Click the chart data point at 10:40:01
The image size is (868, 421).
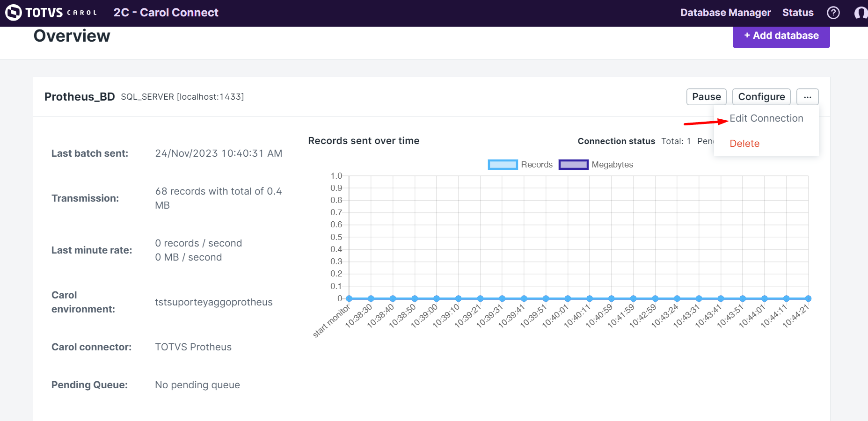coord(568,298)
